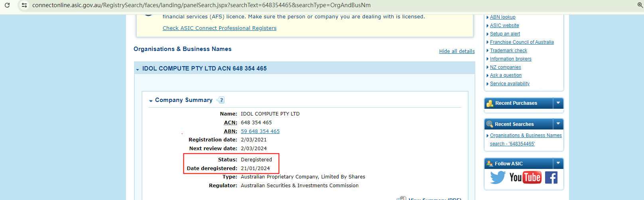Viewport: 644px width, 200px height.
Task: Open Ask a question link
Action: point(506,75)
